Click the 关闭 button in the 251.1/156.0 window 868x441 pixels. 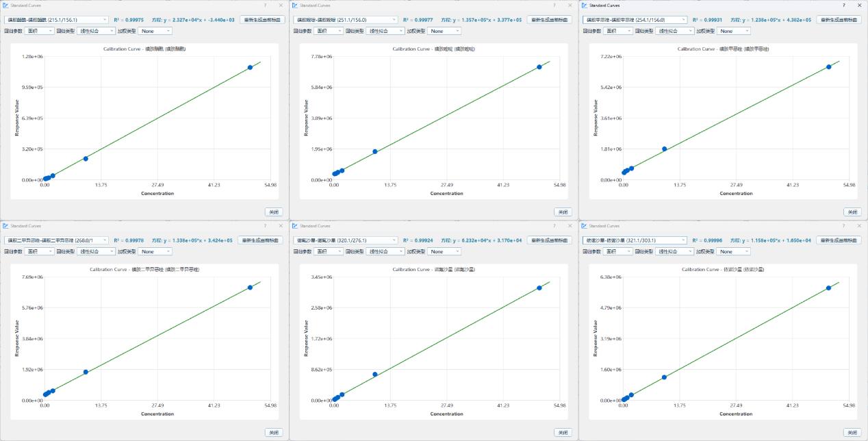tap(563, 212)
